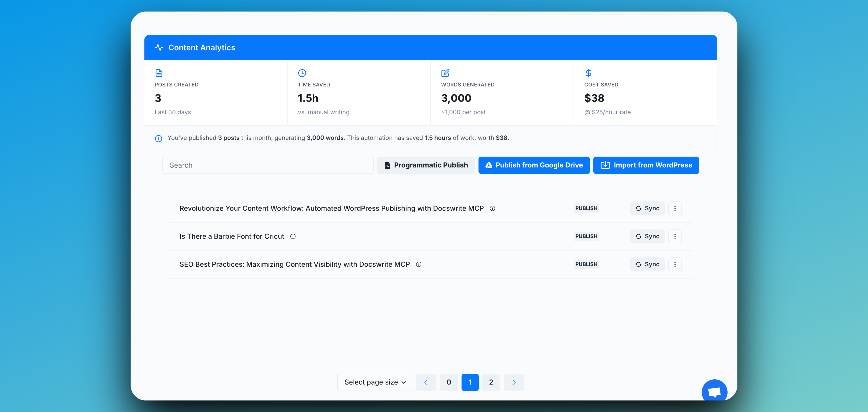Open three-dot menu for Barbie Font post

(675, 236)
